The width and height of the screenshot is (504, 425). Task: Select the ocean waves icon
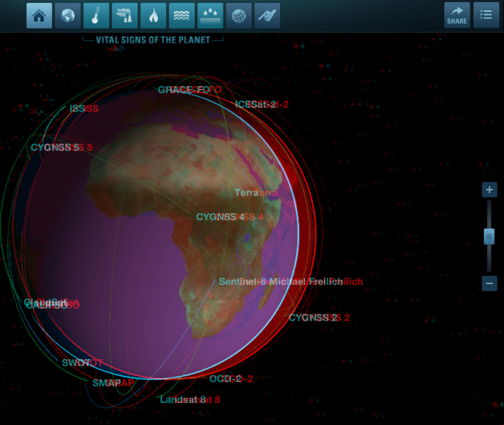181,15
